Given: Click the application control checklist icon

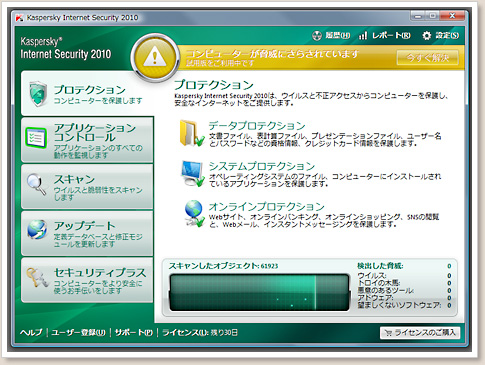Looking at the screenshot, I should (36, 138).
